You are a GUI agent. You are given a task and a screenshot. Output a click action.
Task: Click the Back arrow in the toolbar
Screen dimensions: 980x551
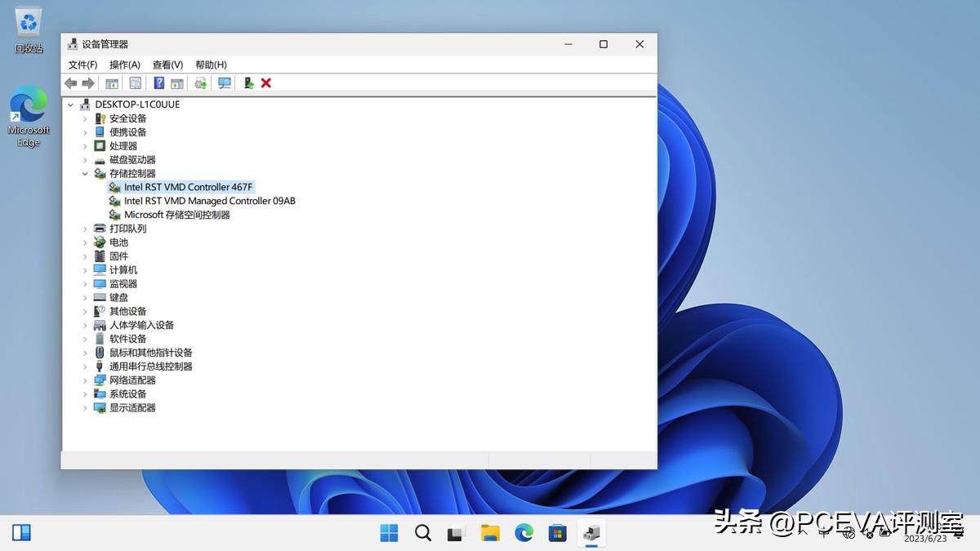pos(71,83)
